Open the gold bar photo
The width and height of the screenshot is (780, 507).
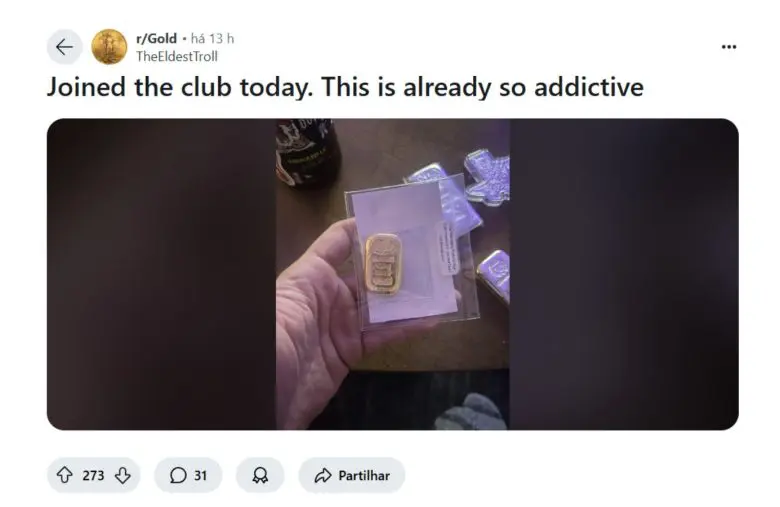[392, 274]
